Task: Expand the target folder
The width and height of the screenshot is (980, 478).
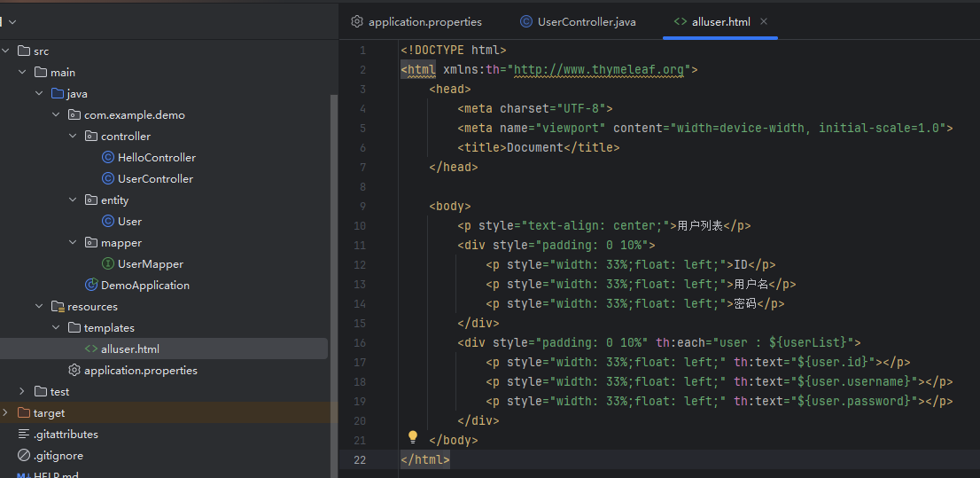Action: 5,412
